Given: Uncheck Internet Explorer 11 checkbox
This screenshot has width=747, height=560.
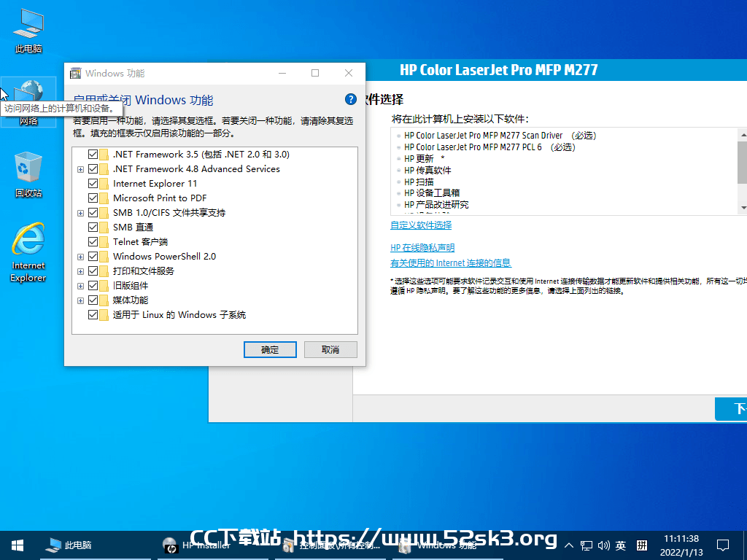Looking at the screenshot, I should pyautogui.click(x=93, y=184).
